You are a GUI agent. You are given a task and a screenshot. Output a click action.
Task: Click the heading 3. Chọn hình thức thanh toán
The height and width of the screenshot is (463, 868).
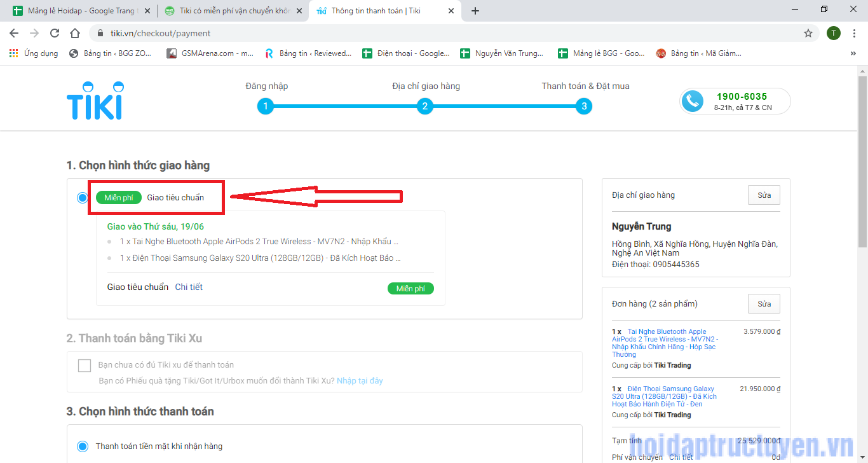[x=140, y=411]
